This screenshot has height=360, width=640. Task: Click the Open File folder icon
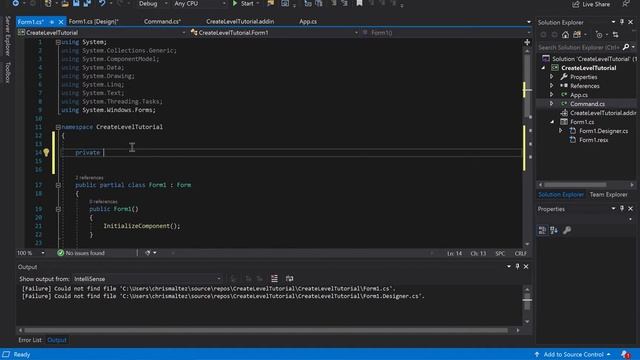click(x=65, y=4)
